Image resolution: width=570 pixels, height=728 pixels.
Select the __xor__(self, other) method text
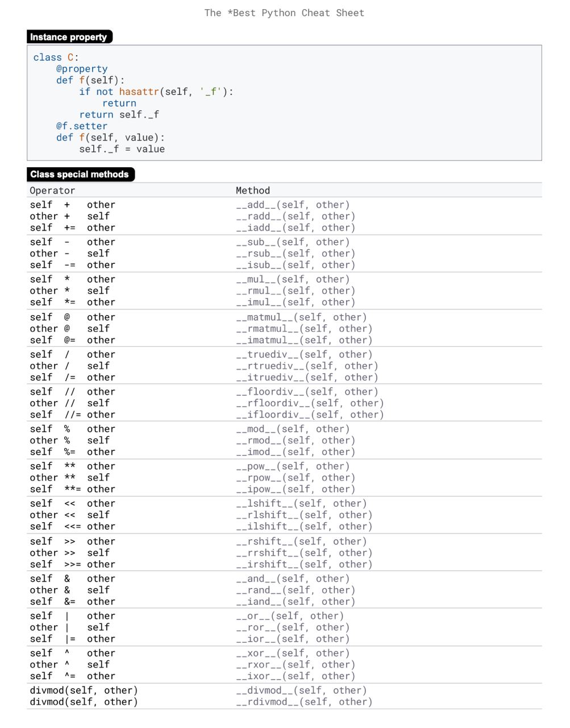[x=293, y=653]
